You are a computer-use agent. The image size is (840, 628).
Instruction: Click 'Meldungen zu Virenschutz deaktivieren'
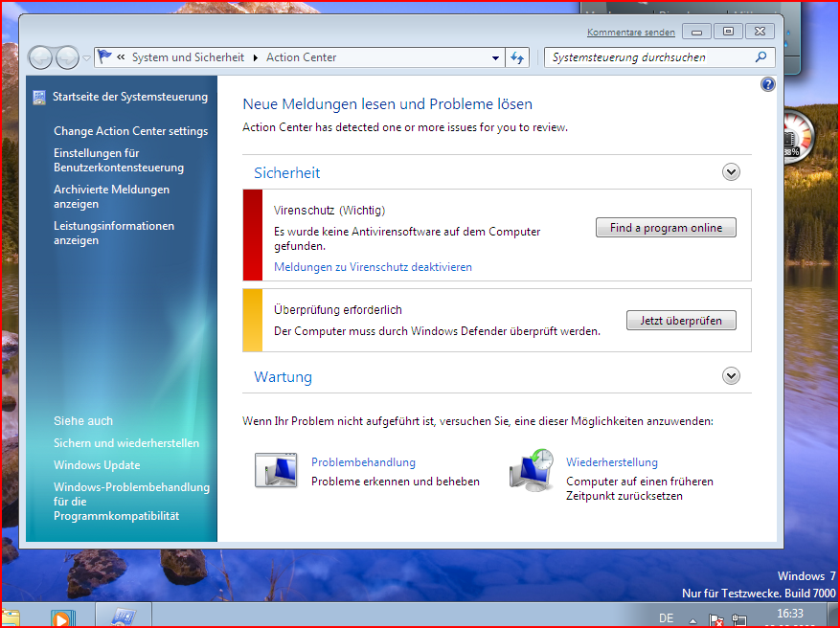pos(373,267)
